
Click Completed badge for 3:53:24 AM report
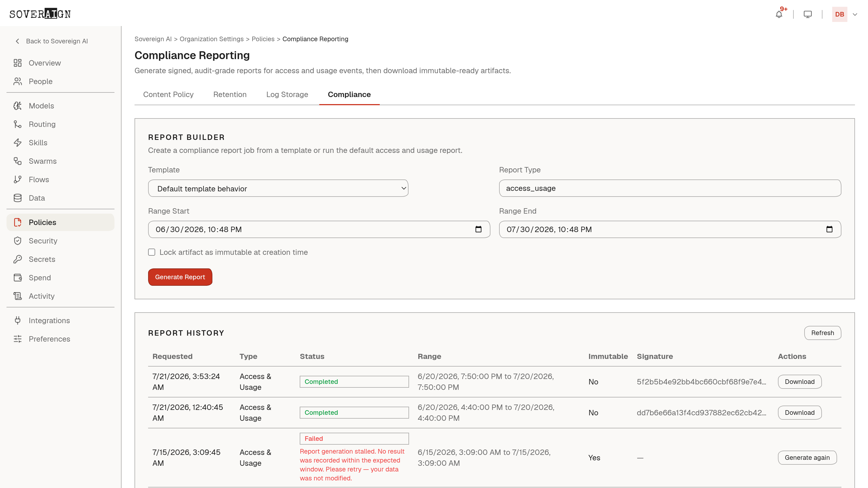tap(354, 381)
